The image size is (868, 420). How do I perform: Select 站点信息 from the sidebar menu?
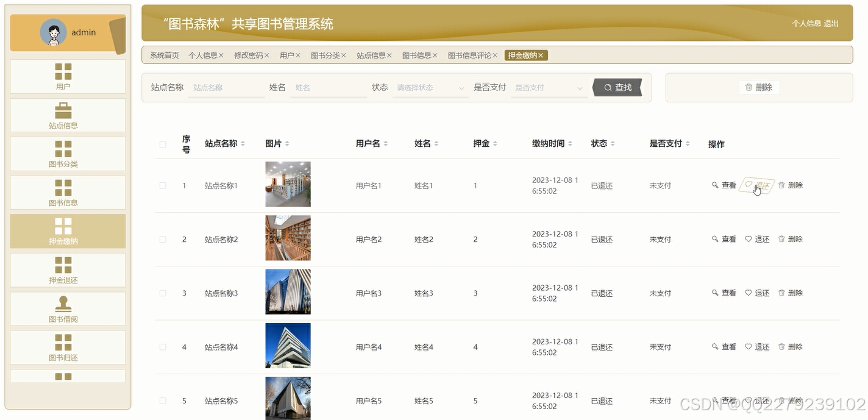67,115
